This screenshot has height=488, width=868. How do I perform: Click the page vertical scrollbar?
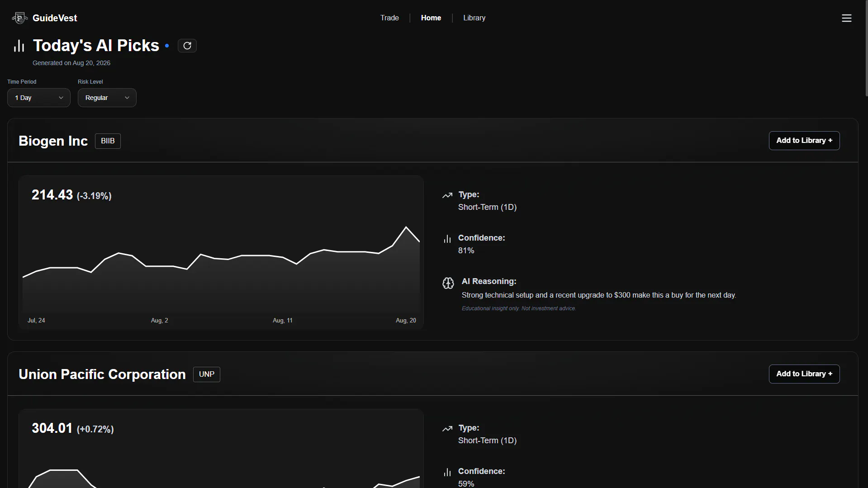click(x=866, y=49)
